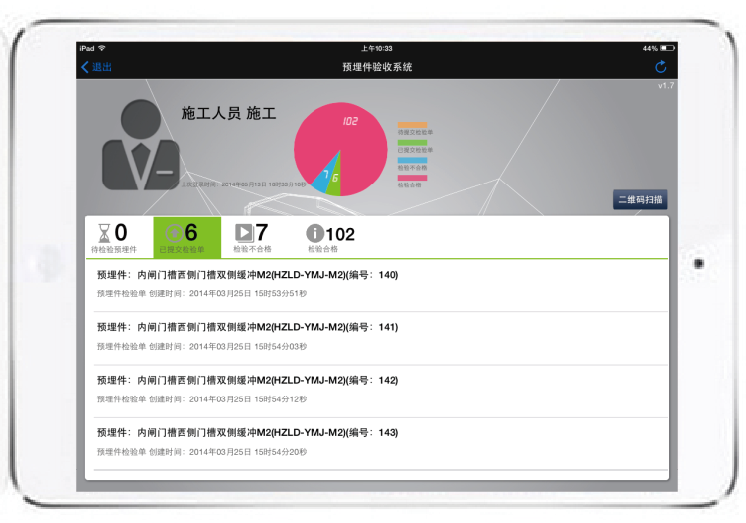Image resolution: width=746 pixels, height=523 pixels.
Task: Open the 检验不合格 tab showing 7
Action: click(x=252, y=238)
